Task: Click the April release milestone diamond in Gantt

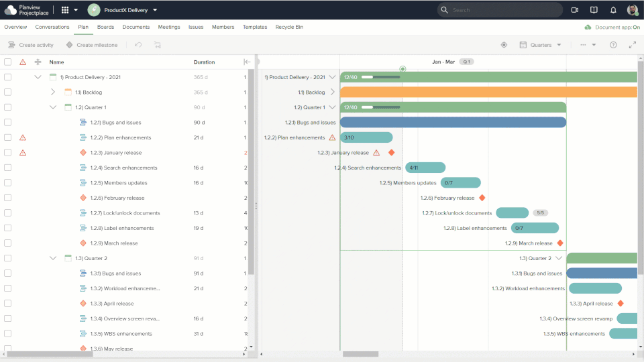Action: click(621, 303)
